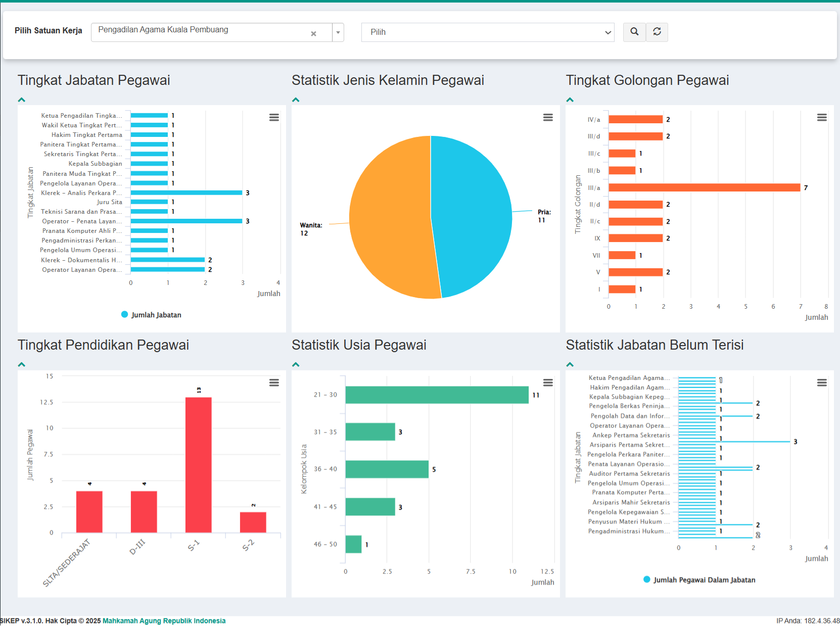The width and height of the screenshot is (840, 626).
Task: Click the search magnifier button
Action: click(634, 32)
